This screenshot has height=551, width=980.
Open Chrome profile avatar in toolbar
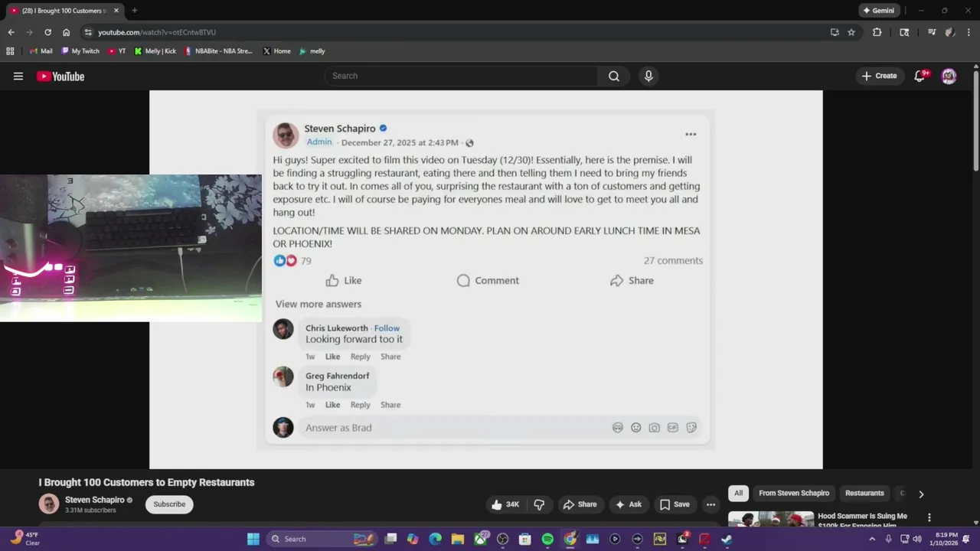pos(950,32)
